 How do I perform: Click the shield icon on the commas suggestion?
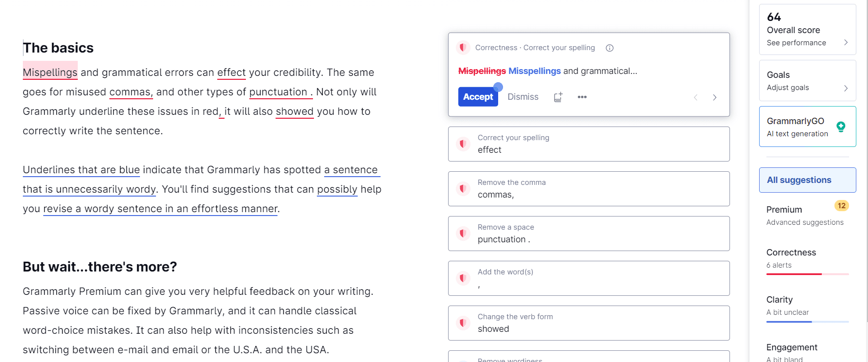[x=463, y=189]
